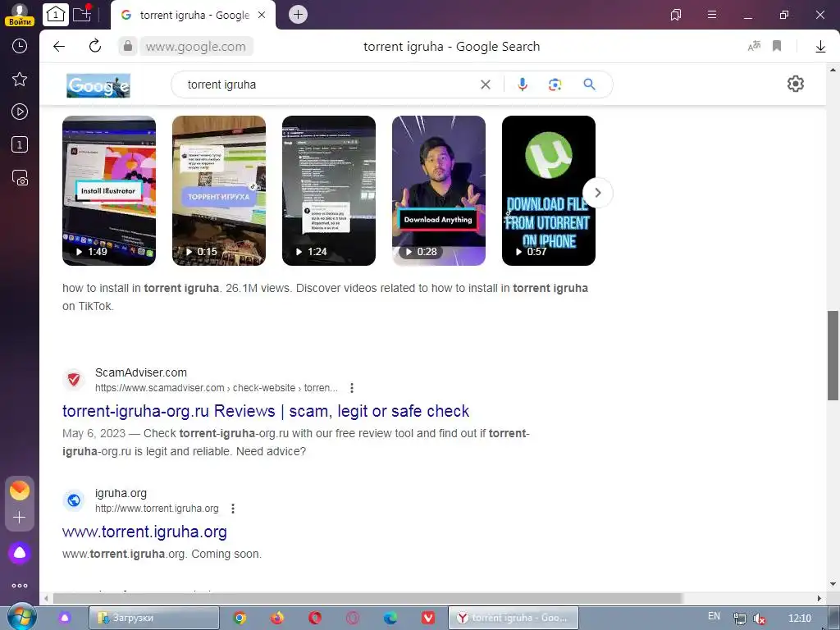Click the ScamAdviser.com site name
840x630 pixels.
pos(141,372)
